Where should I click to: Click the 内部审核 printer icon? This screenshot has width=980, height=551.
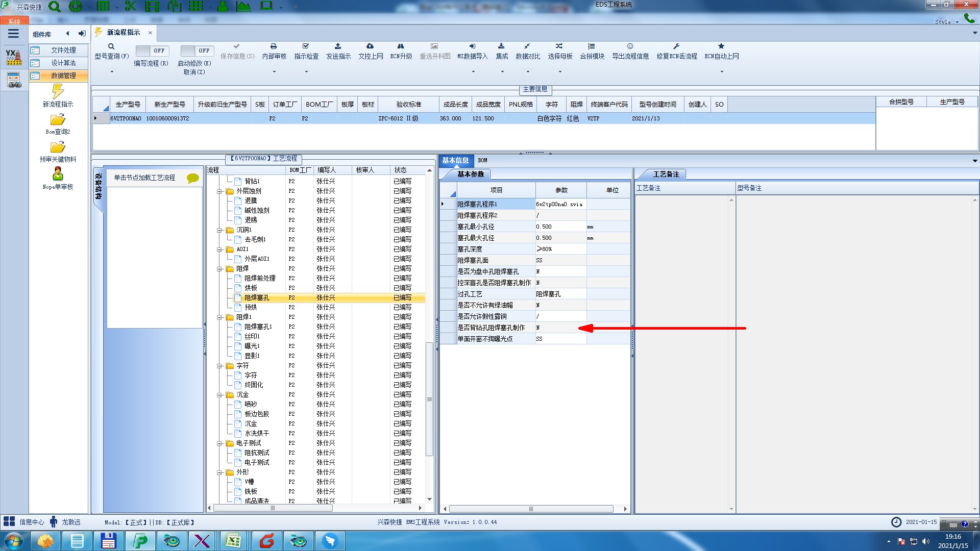274,46
